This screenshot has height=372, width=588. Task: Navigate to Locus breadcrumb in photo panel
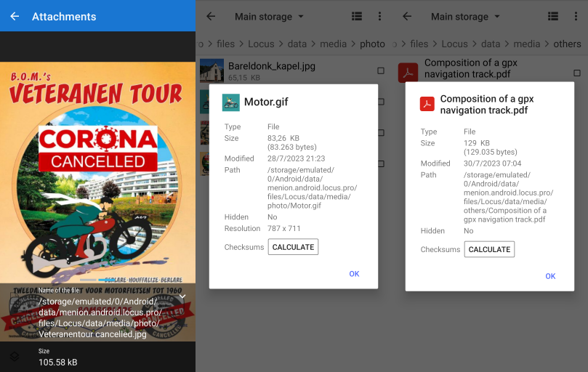[x=261, y=44]
